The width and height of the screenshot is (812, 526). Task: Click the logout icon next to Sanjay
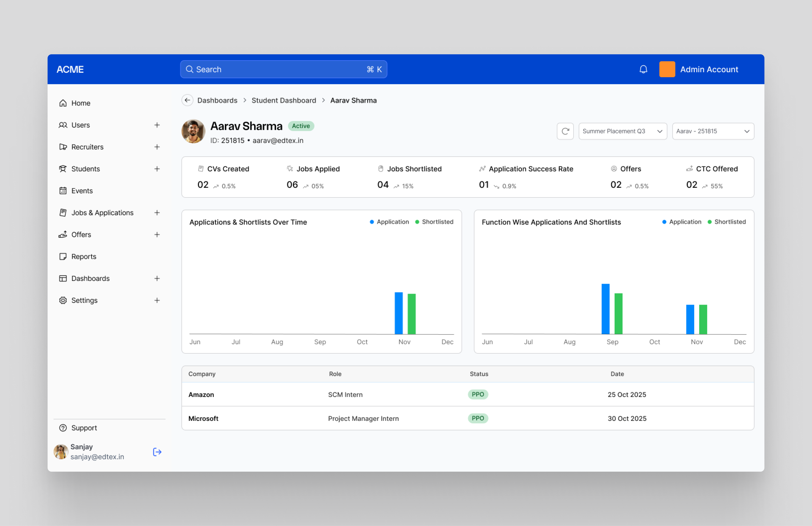coord(157,452)
